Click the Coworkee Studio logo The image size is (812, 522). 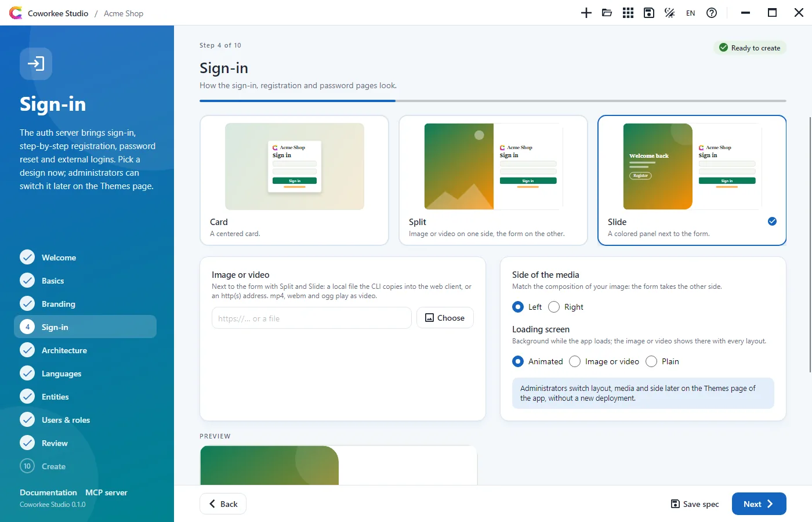click(x=16, y=13)
